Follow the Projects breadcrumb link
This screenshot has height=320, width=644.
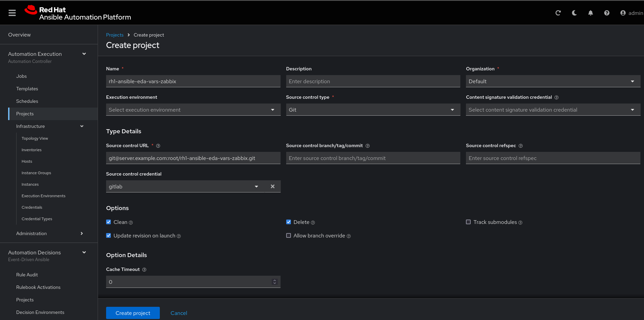(115, 35)
